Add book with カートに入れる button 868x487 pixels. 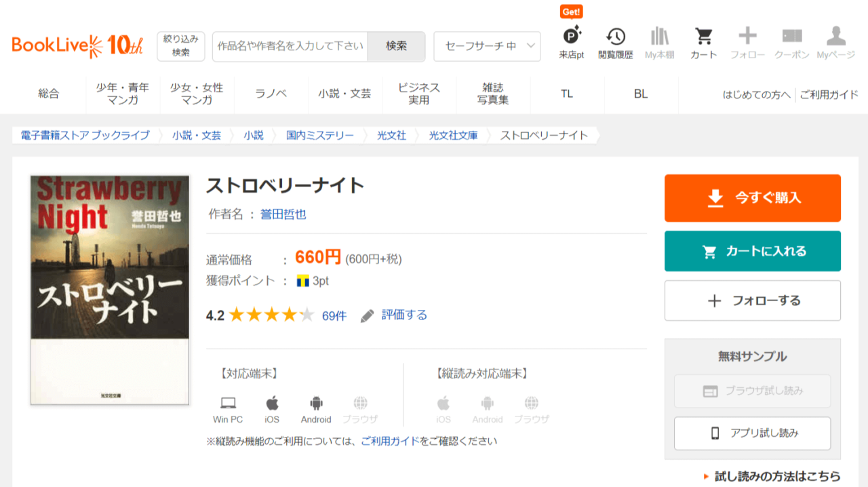tap(752, 251)
